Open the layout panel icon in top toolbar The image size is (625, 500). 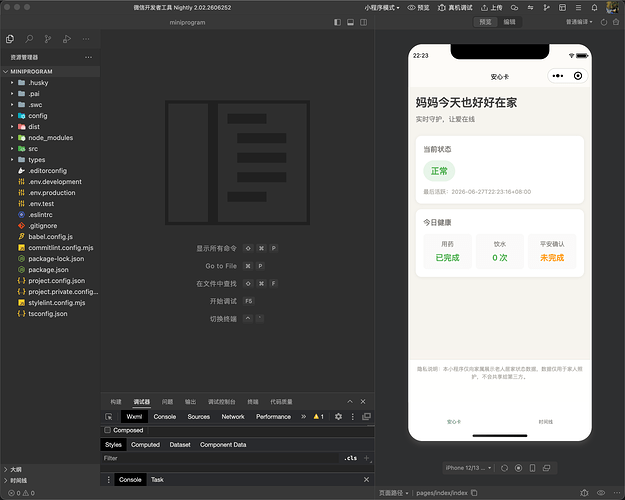pos(562,8)
